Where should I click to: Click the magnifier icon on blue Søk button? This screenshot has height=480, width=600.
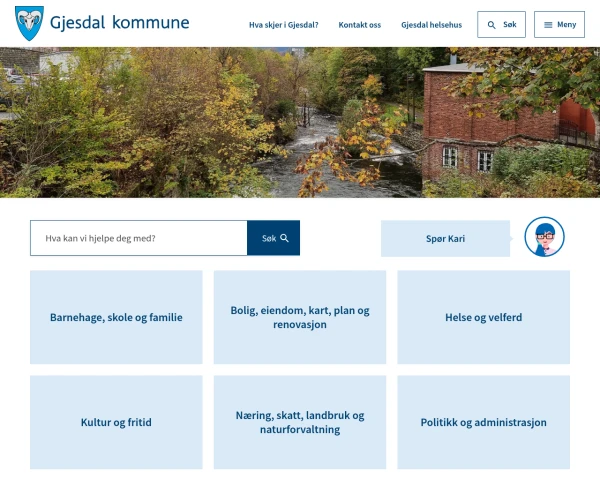pyautogui.click(x=284, y=238)
